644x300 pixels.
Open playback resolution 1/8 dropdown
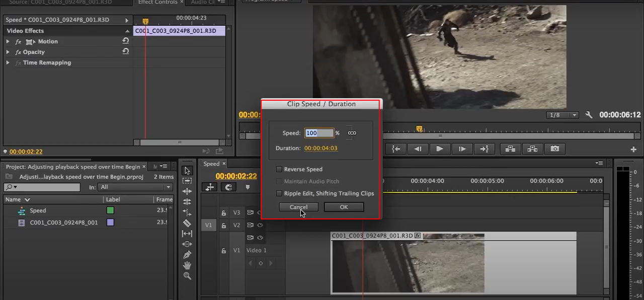(562, 115)
